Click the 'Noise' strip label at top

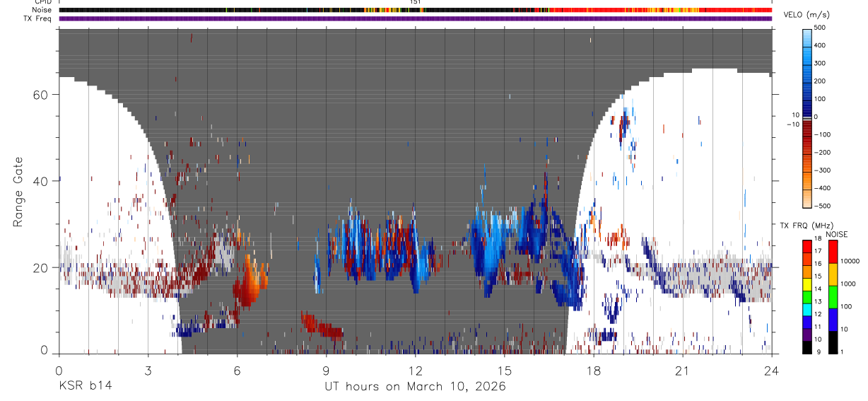coord(42,10)
